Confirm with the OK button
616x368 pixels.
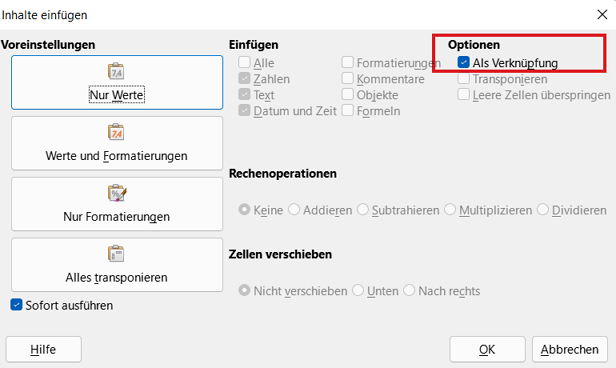coord(487,349)
